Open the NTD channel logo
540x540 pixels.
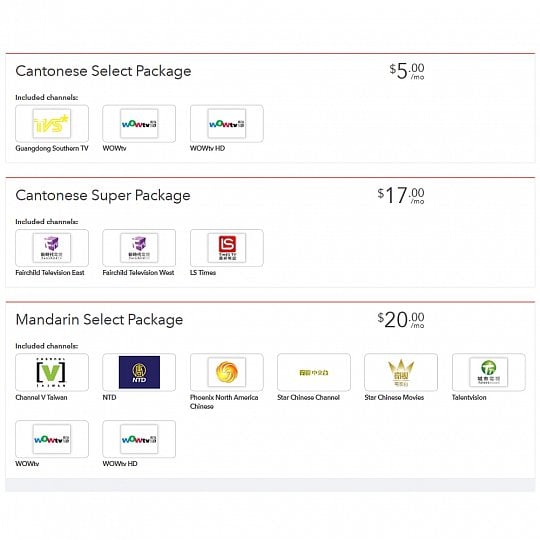[139, 372]
